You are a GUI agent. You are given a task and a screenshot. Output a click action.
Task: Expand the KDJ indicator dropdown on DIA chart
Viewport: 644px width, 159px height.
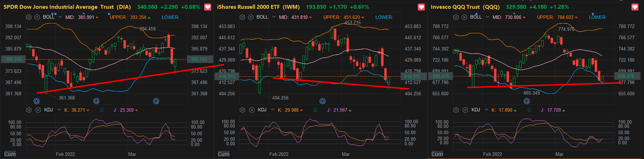point(58,110)
